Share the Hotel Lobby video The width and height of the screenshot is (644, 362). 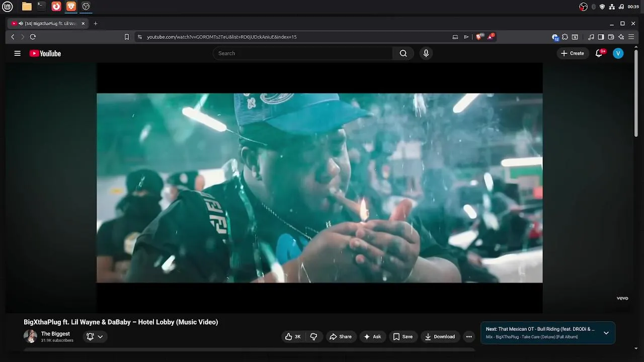(x=341, y=337)
